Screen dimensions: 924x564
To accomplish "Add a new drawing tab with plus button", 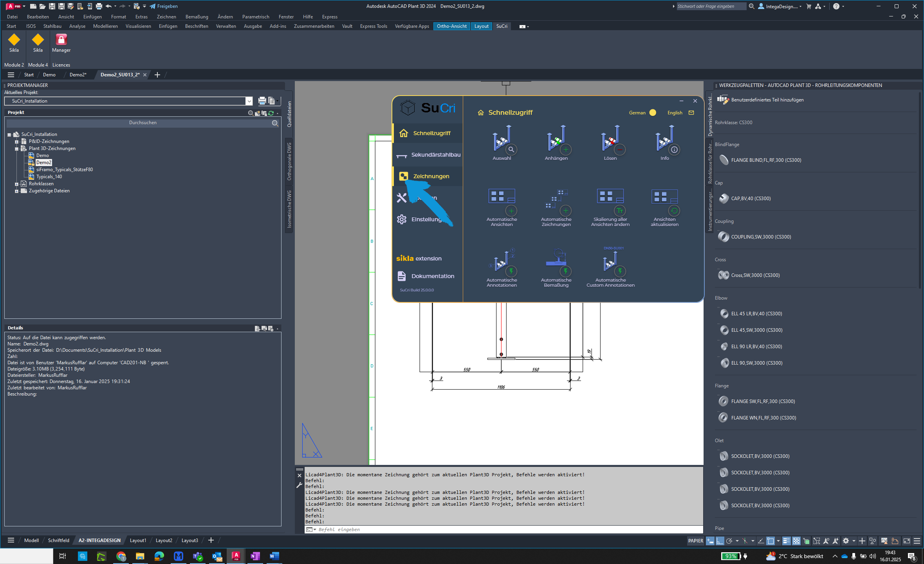I will coord(157,75).
